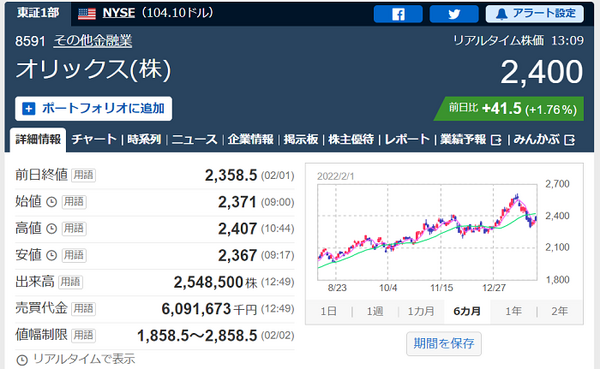The width and height of the screenshot is (600, 369).
Task: Click the US flag icon next to NYSE
Action: coord(87,14)
